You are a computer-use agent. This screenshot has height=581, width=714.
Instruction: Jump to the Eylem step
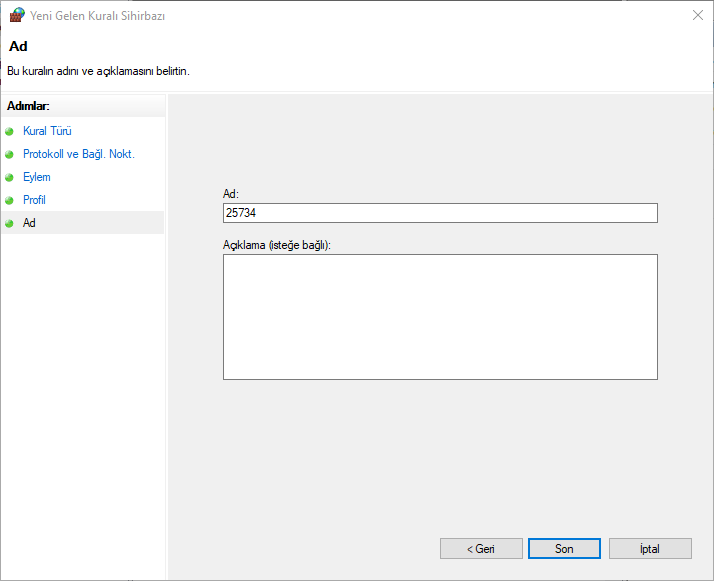37,177
